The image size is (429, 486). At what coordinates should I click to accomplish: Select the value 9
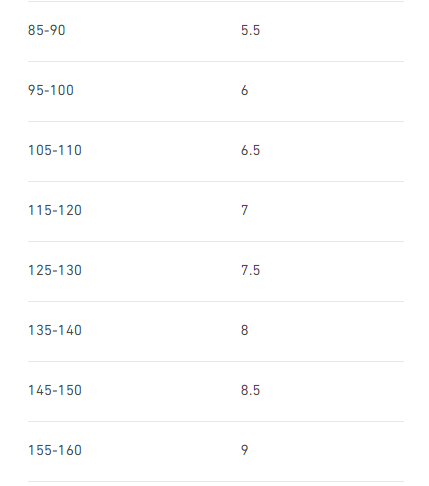[245, 450]
